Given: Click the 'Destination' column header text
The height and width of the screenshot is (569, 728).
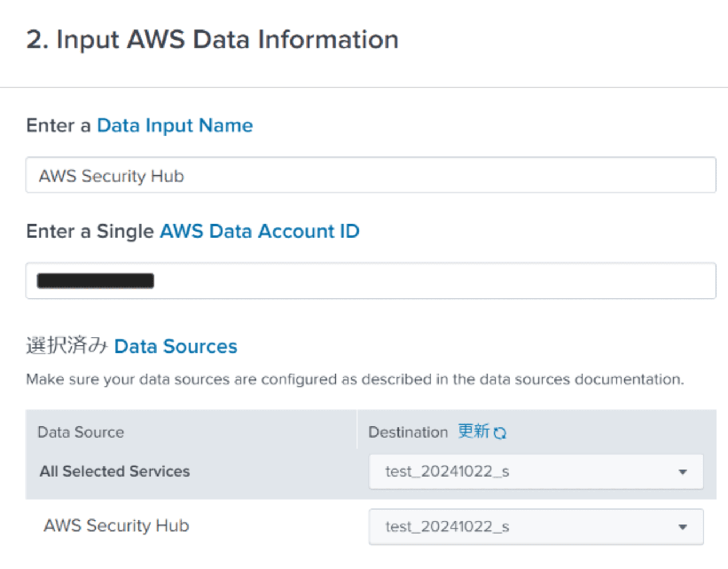Looking at the screenshot, I should point(408,432).
